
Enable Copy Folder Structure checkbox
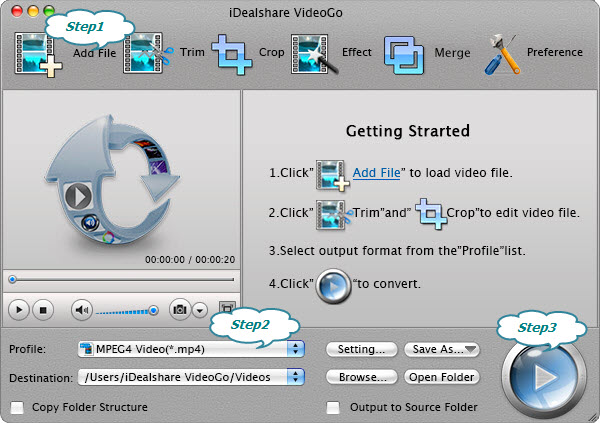17,407
